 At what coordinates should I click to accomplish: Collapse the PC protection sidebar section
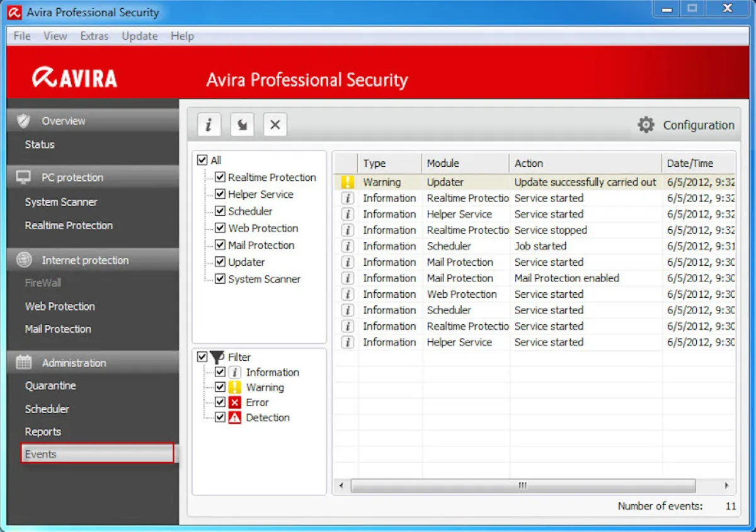coord(93,178)
